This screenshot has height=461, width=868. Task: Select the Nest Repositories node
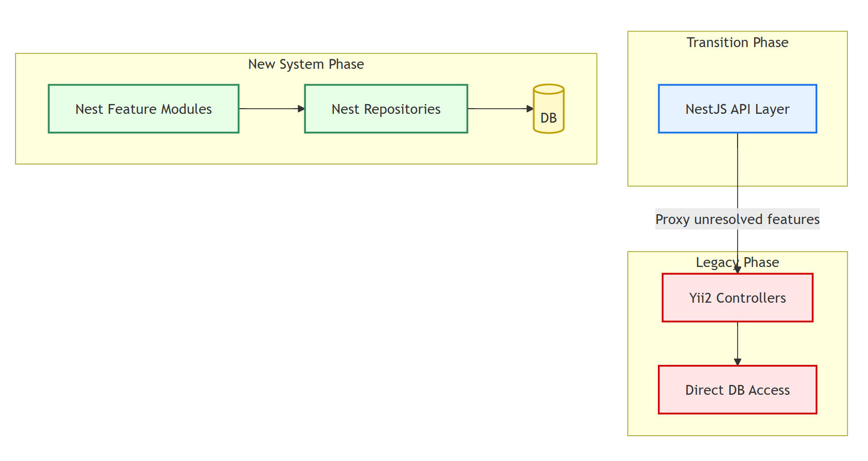386,109
